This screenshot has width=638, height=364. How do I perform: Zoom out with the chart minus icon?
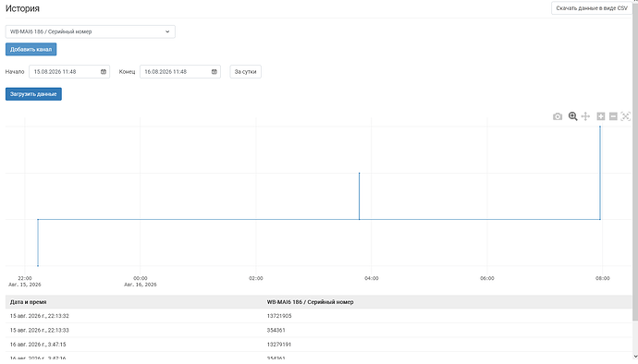pos(613,116)
